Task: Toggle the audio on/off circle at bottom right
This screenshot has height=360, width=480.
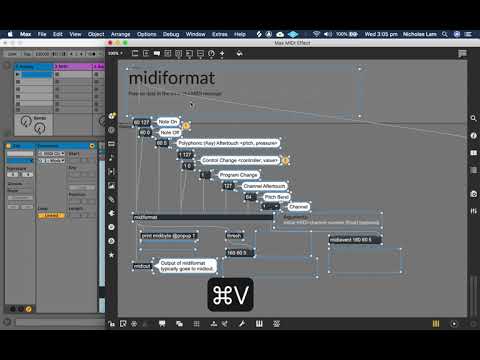Action: coord(454,324)
